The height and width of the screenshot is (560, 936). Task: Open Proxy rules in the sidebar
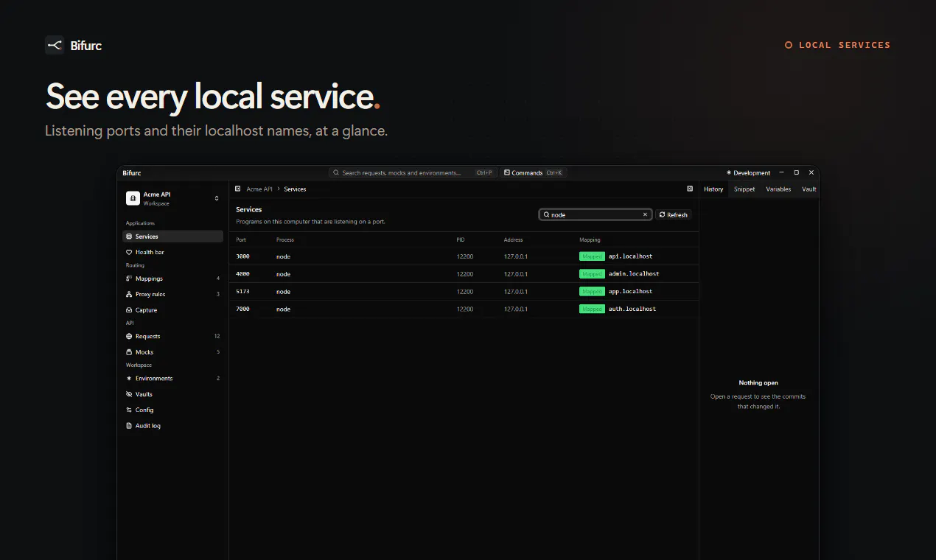tap(172, 294)
